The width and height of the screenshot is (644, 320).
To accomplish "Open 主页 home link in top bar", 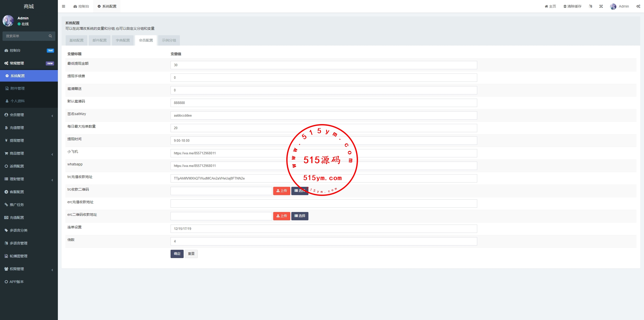I will point(550,6).
